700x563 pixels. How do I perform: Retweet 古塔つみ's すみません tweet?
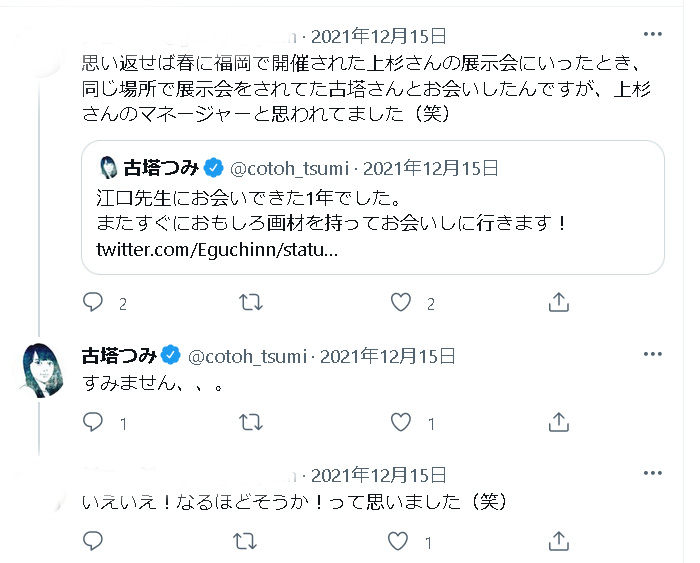[246, 422]
